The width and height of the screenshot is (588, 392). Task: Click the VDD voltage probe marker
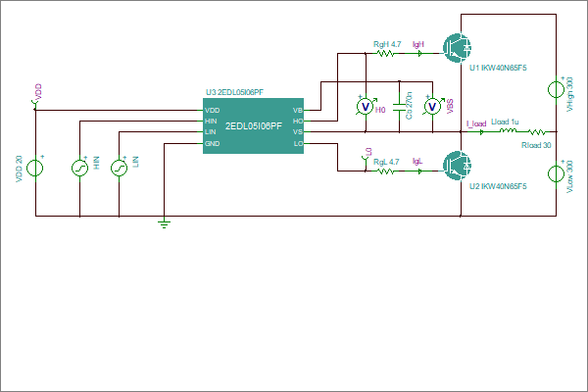click(x=34, y=103)
